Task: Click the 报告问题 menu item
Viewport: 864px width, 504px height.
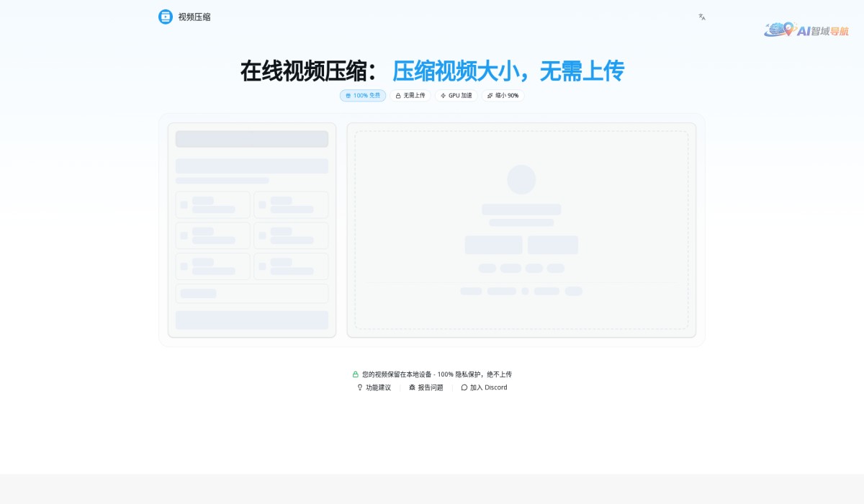Action: 429,387
